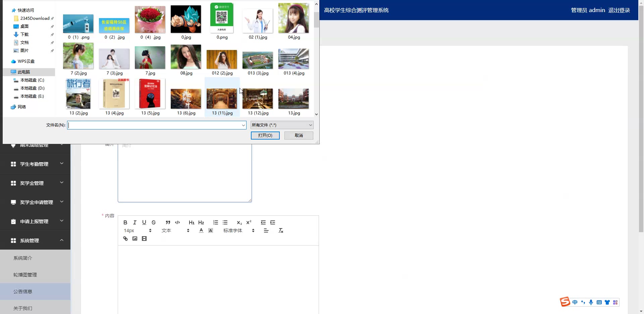644x314 pixels.
Task: Click 退出登录 link in header
Action: (619, 10)
